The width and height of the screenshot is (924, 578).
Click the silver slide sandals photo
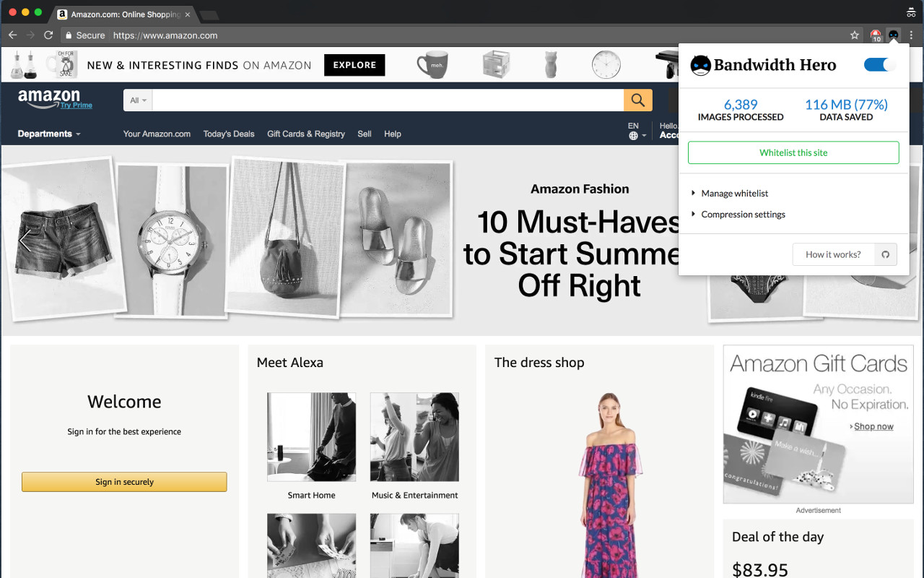pyautogui.click(x=396, y=238)
